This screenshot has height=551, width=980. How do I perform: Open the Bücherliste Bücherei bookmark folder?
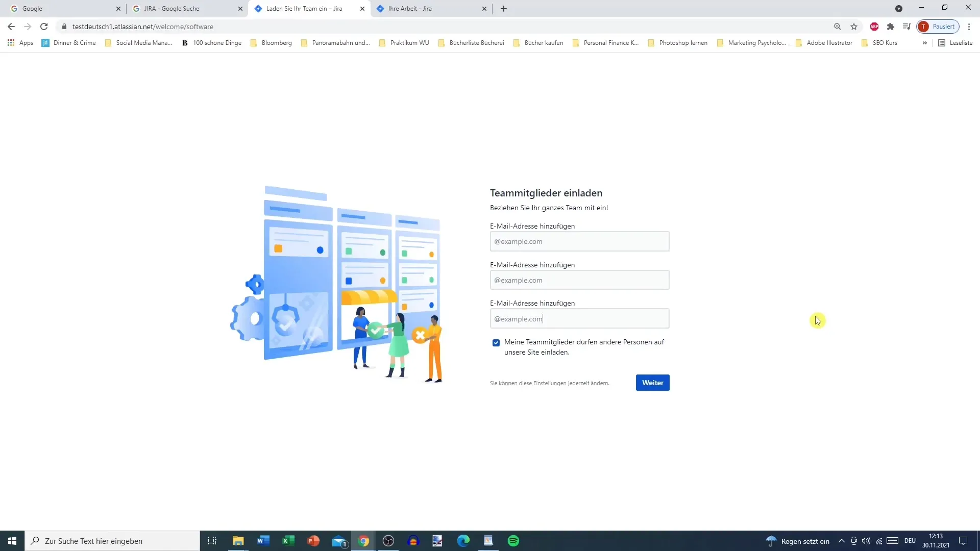coord(471,43)
